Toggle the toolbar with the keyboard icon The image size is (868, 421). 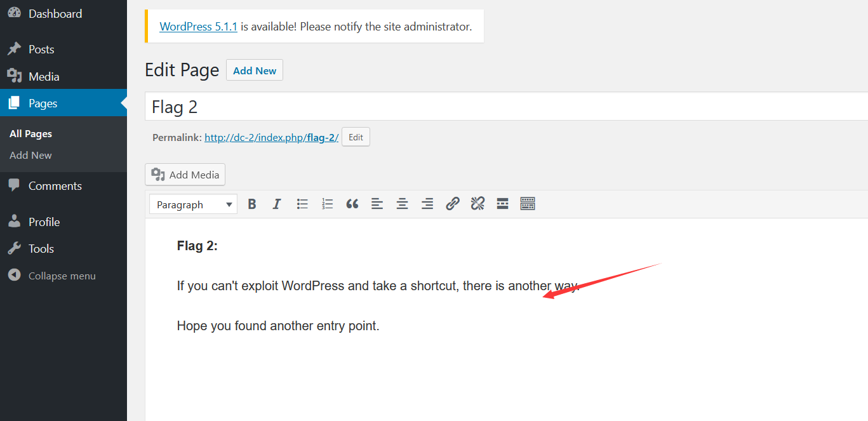pyautogui.click(x=528, y=204)
